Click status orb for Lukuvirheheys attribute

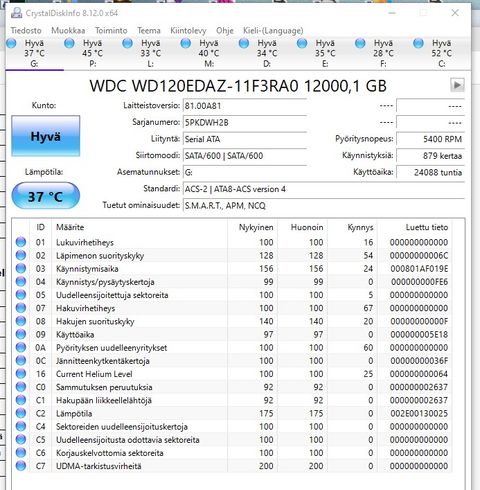tap(21, 242)
